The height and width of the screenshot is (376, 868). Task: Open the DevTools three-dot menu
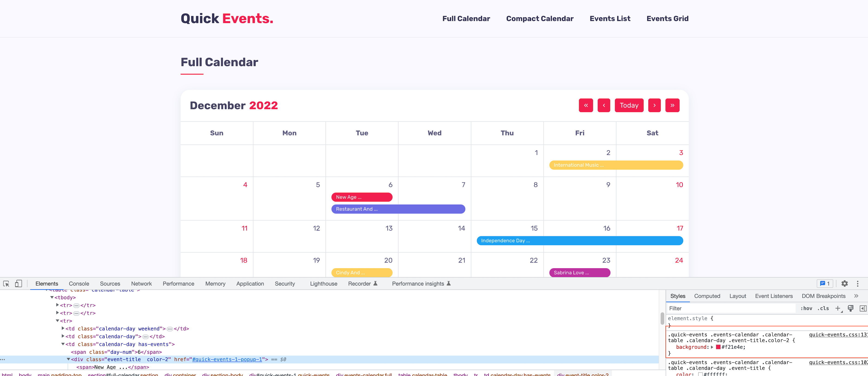pyautogui.click(x=858, y=284)
